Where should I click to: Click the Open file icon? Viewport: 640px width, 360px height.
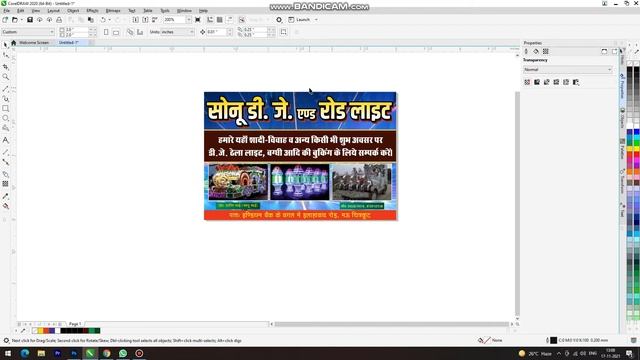(x=14, y=20)
